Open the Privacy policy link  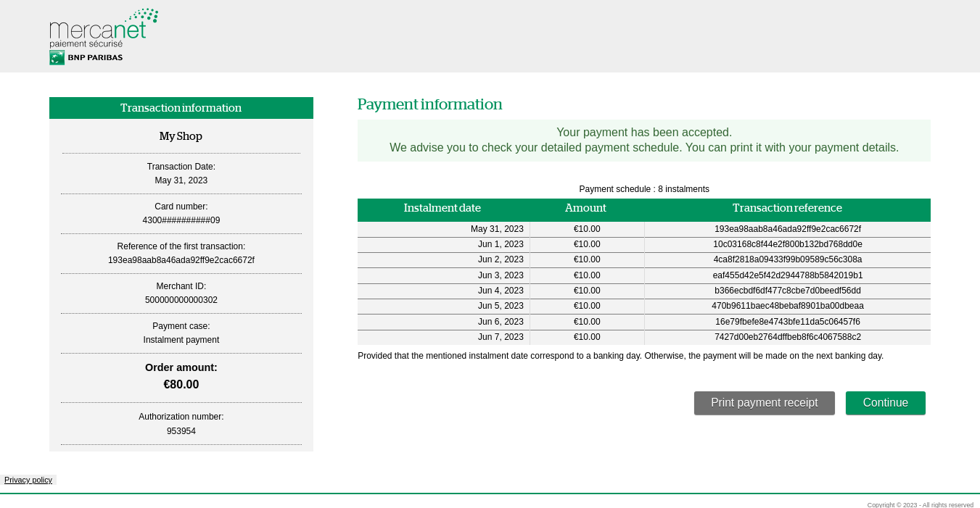tap(28, 480)
